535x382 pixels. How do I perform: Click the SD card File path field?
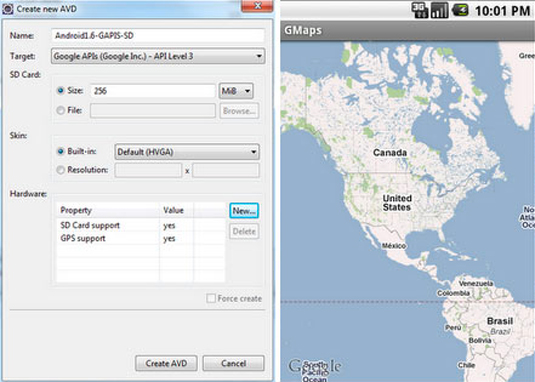pos(153,111)
